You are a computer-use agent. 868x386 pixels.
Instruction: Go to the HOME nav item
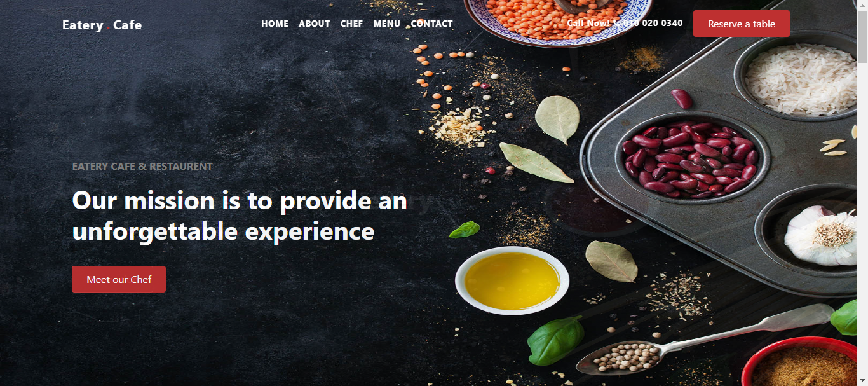click(275, 24)
